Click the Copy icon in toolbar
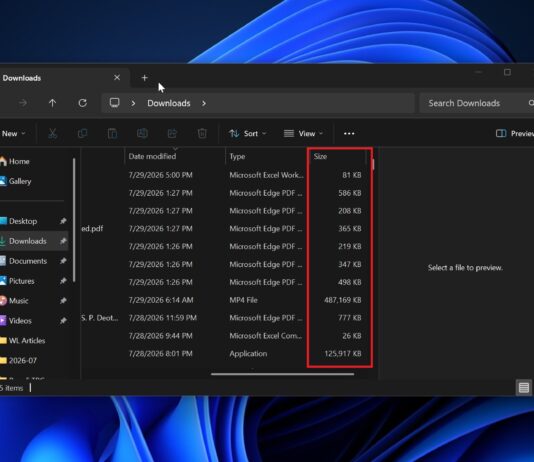 click(82, 133)
